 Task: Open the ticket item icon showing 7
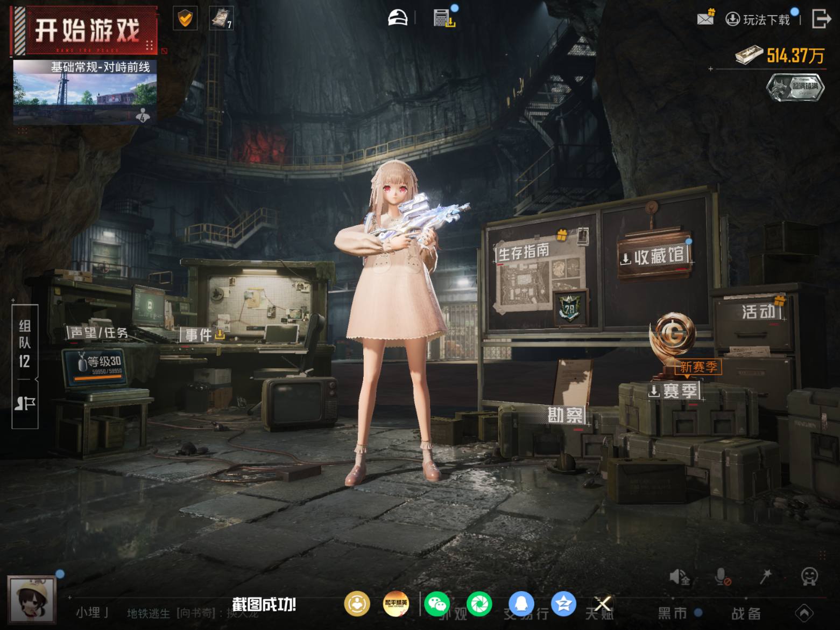221,19
